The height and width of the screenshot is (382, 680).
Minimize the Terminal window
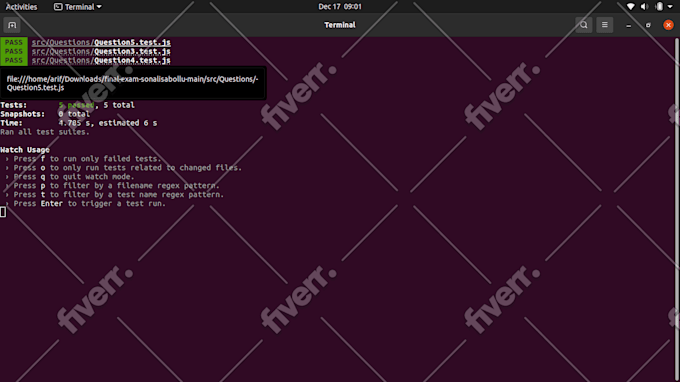[628, 25]
